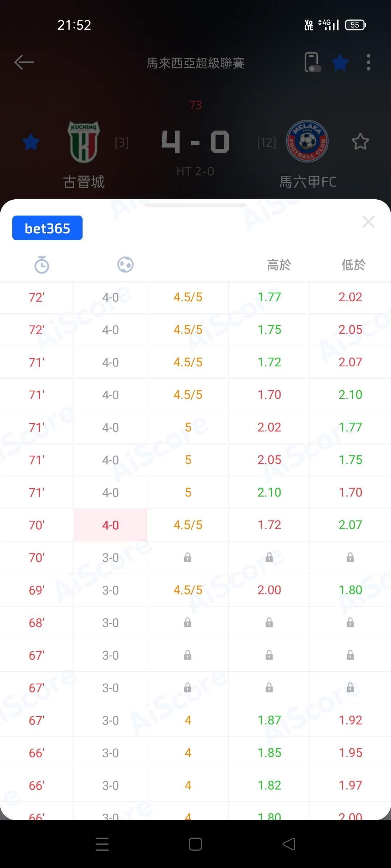
Task: Tap over lock icon in 68' row
Action: pyautogui.click(x=269, y=622)
